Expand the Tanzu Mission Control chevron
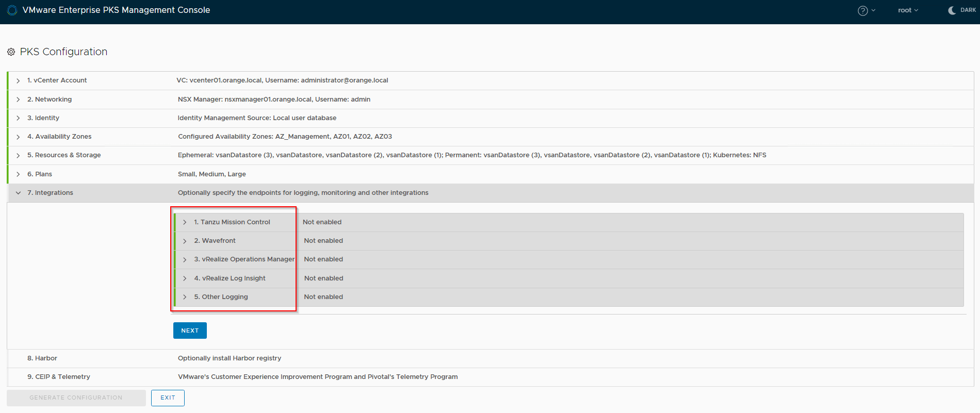This screenshot has height=413, width=980. tap(185, 222)
